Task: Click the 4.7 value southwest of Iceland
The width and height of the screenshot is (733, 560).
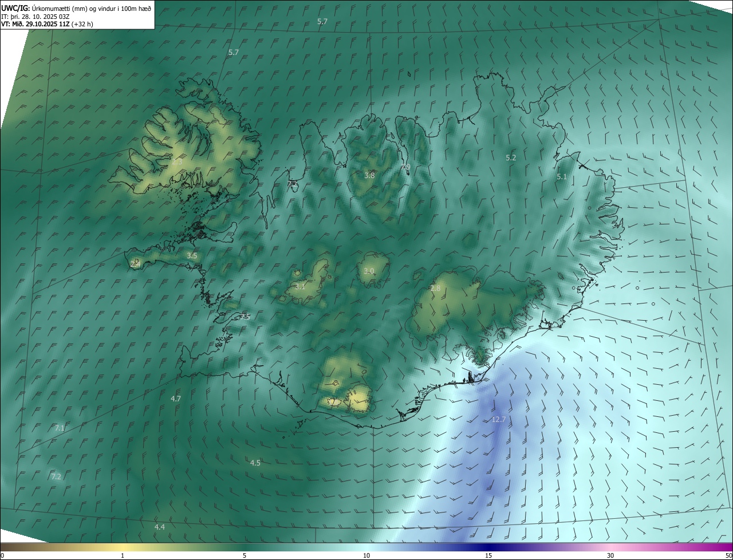Action: pyautogui.click(x=176, y=399)
